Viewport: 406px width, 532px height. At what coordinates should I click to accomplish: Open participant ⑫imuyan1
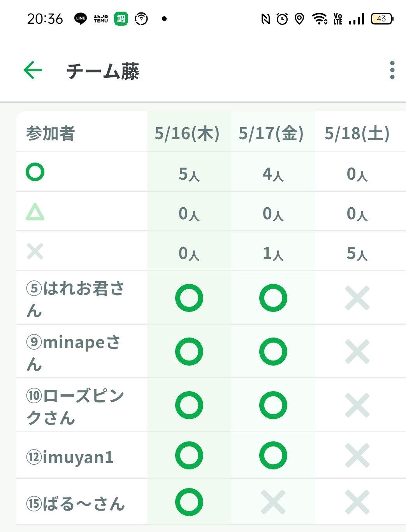click(70, 457)
